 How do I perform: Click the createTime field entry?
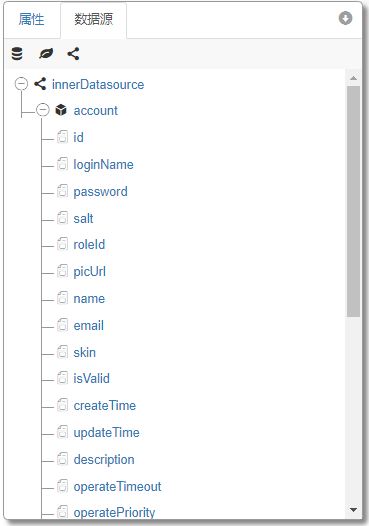click(x=105, y=406)
